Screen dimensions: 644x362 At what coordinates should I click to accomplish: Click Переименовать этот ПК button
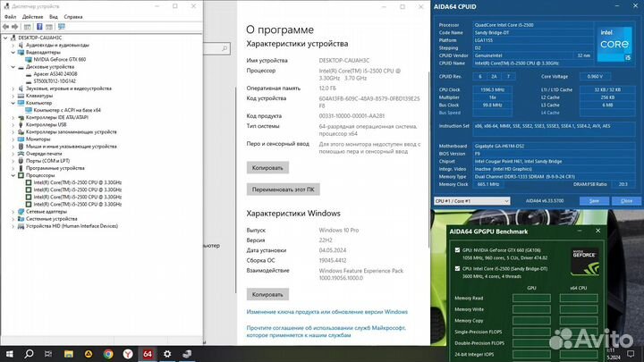283,189
